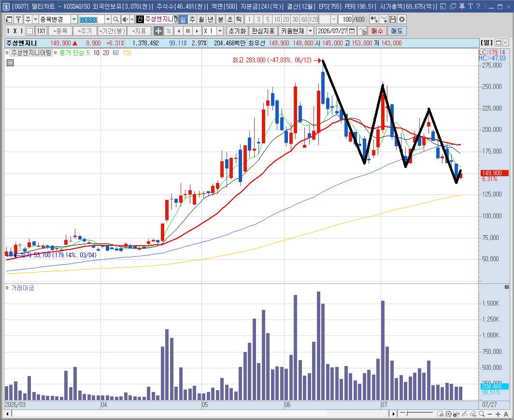This screenshot has height=420, width=514.
Task: Click the save chart floppy-disk icon
Action: [393, 20]
